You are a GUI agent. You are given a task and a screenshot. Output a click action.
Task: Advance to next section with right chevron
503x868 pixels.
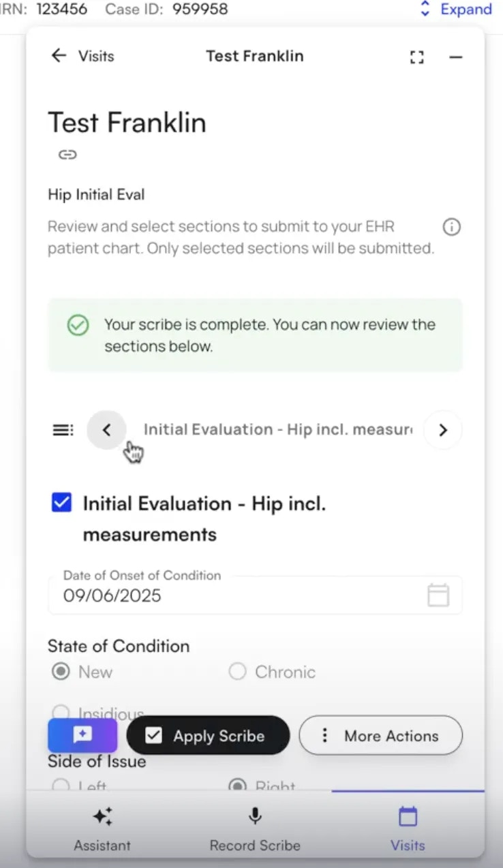pos(442,429)
